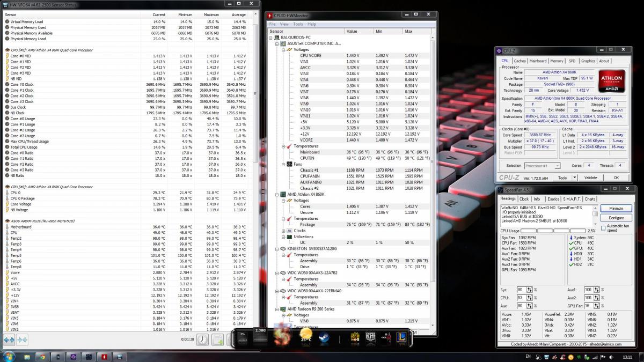Click HWiNFO collapse columns arrows icon
644x362 pixels.
tap(22, 339)
